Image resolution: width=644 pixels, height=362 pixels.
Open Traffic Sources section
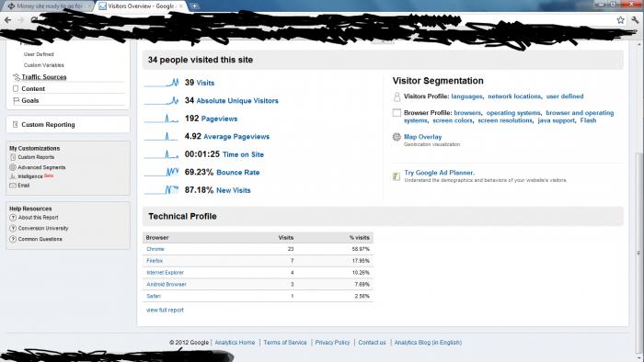coord(44,77)
